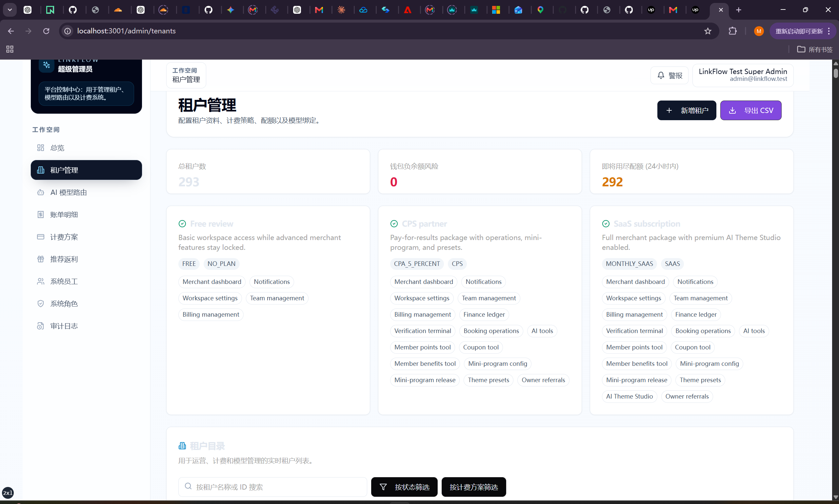
Task: Expand the browser tab search chevron
Action: pyautogui.click(x=10, y=10)
